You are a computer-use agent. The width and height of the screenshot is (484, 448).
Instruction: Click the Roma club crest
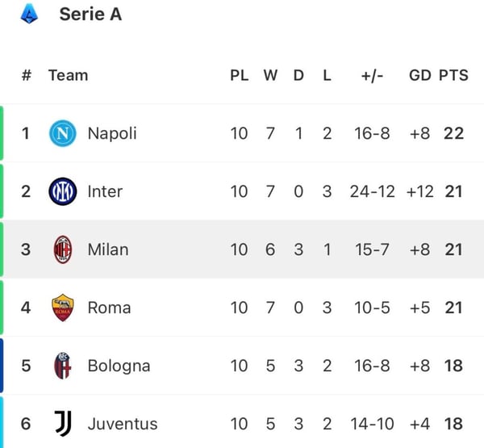(x=63, y=308)
